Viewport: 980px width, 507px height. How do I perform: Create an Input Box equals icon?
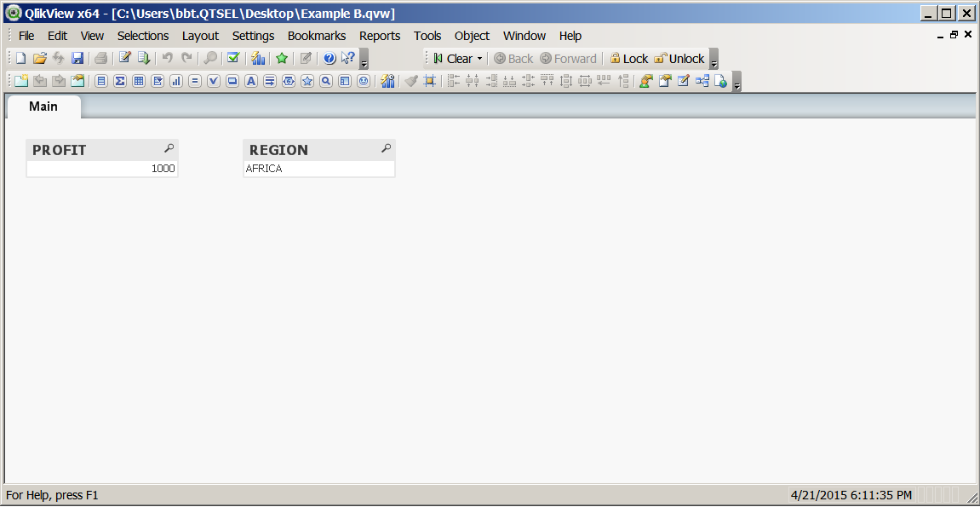pyautogui.click(x=195, y=81)
